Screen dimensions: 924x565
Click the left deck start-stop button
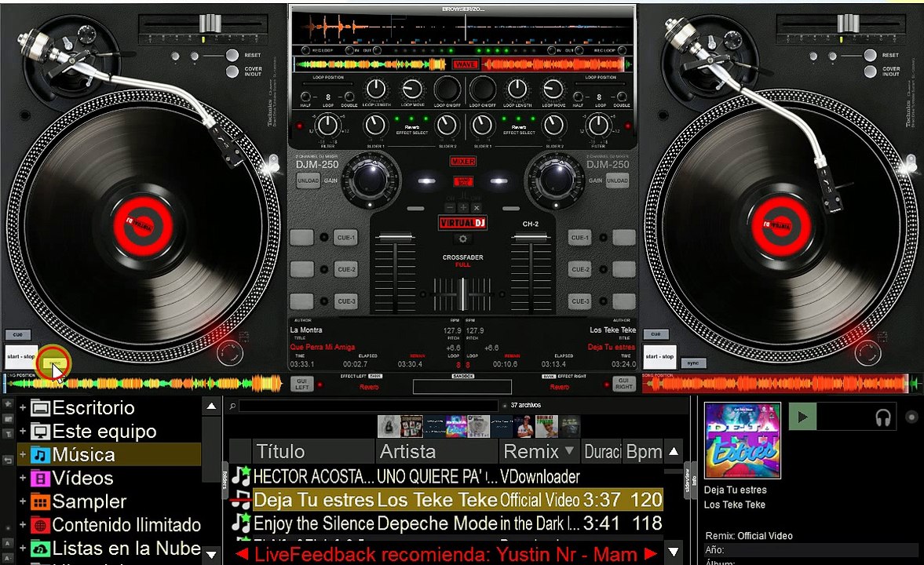(x=22, y=356)
